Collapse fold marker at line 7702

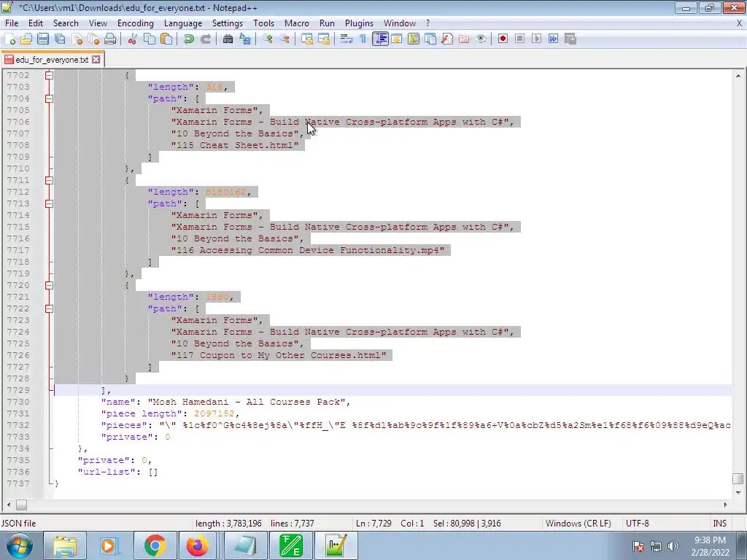[49, 75]
